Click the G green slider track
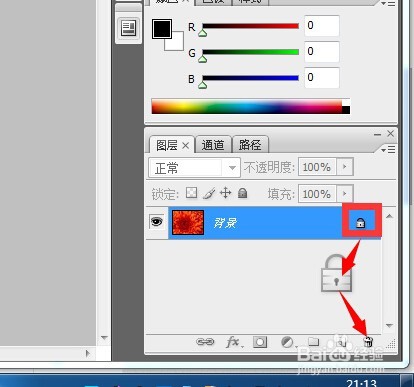The height and width of the screenshot is (387, 414). click(250, 52)
